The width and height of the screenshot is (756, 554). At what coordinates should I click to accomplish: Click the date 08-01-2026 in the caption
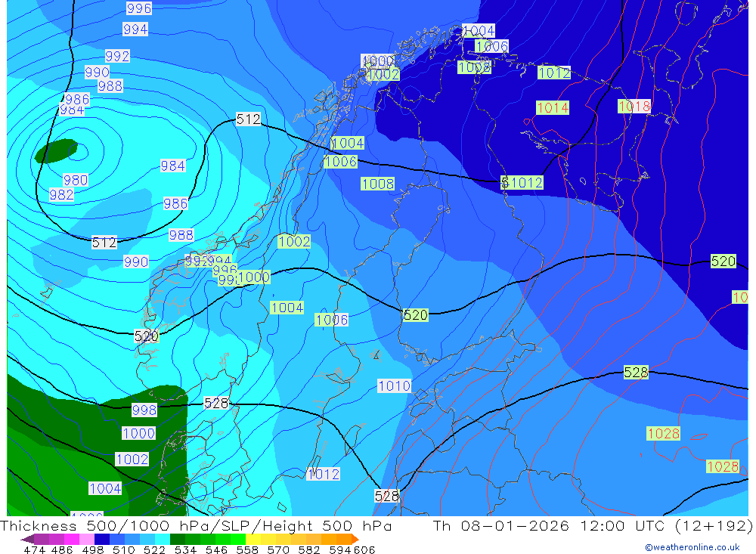[514, 525]
